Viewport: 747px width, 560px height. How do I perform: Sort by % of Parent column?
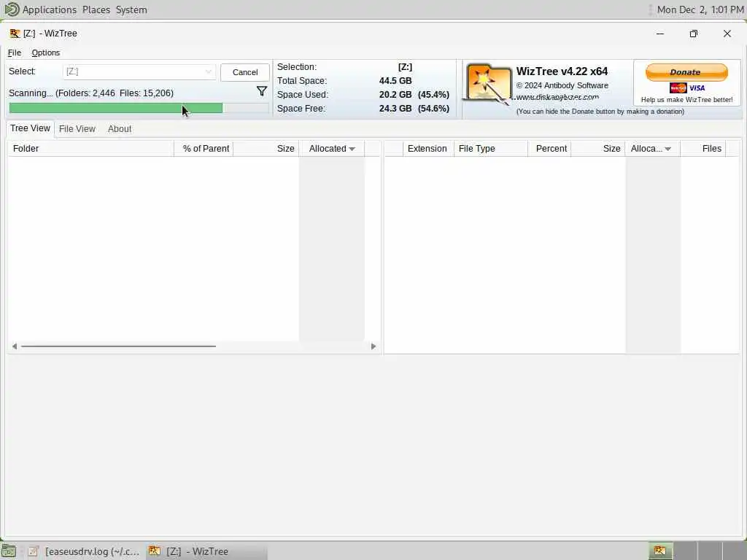point(204,149)
